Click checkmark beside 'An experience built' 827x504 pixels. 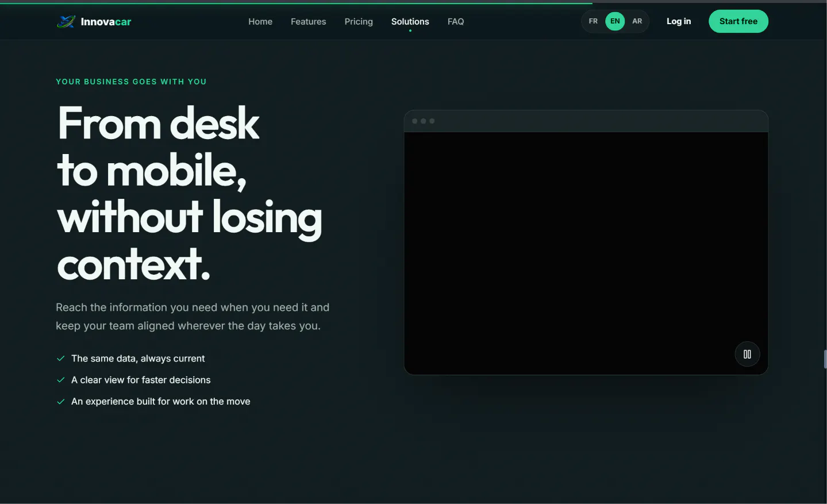[x=60, y=402]
